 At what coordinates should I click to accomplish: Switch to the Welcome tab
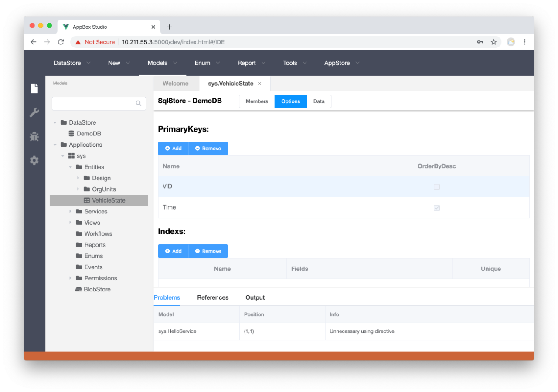pyautogui.click(x=176, y=84)
